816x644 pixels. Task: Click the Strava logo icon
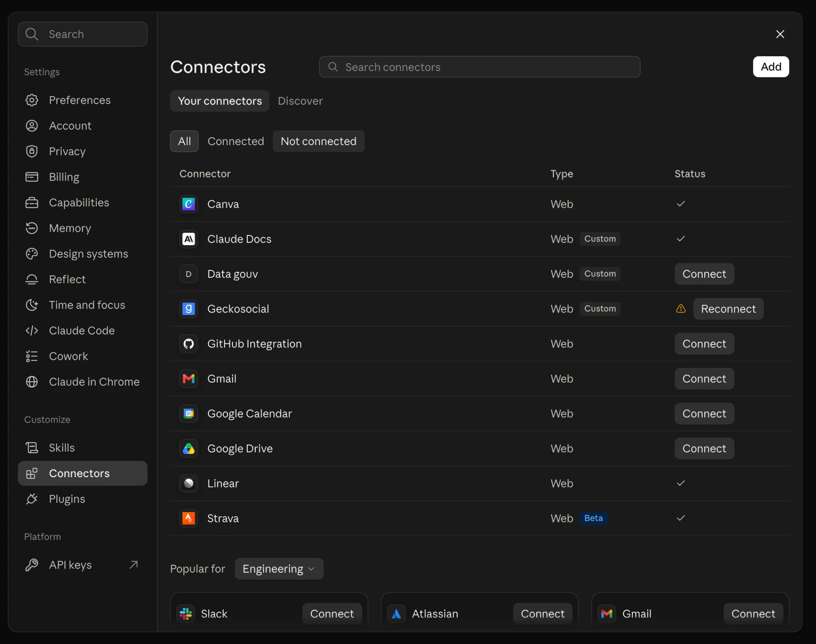tap(188, 518)
